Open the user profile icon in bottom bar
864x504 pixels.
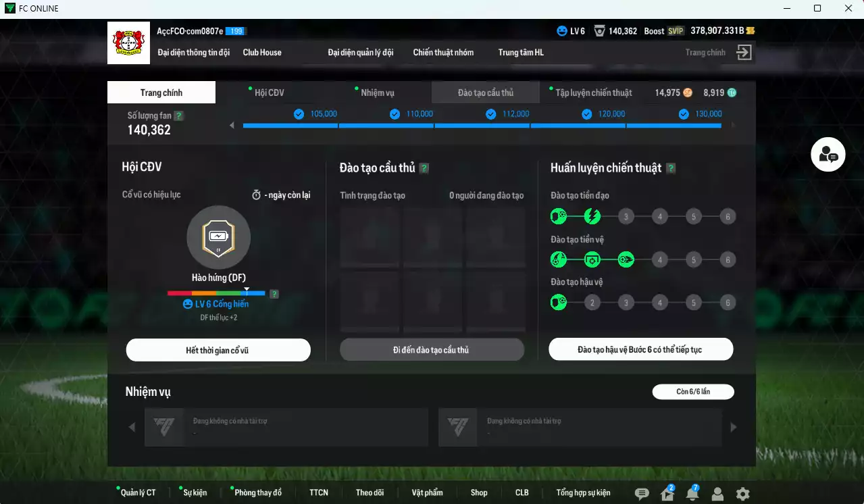tap(717, 494)
